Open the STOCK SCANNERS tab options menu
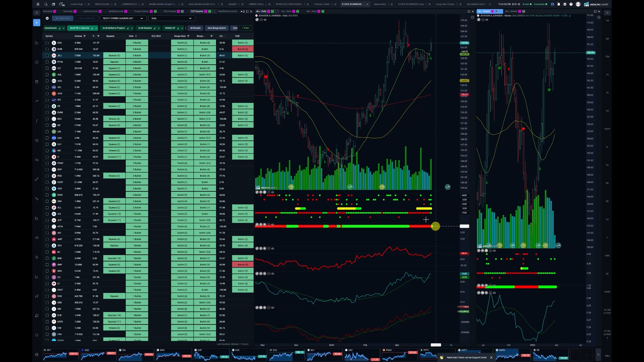The image size is (644, 362). point(364,4)
